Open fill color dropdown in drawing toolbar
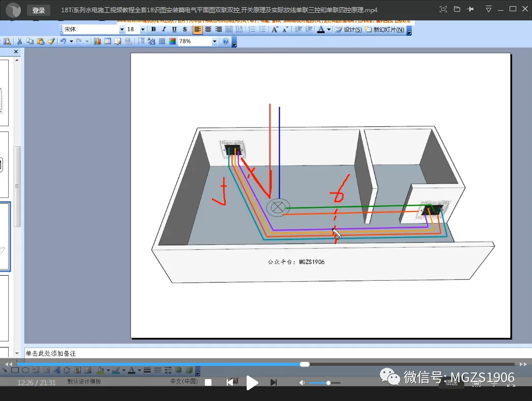The width and height of the screenshot is (532, 401). click(108, 370)
